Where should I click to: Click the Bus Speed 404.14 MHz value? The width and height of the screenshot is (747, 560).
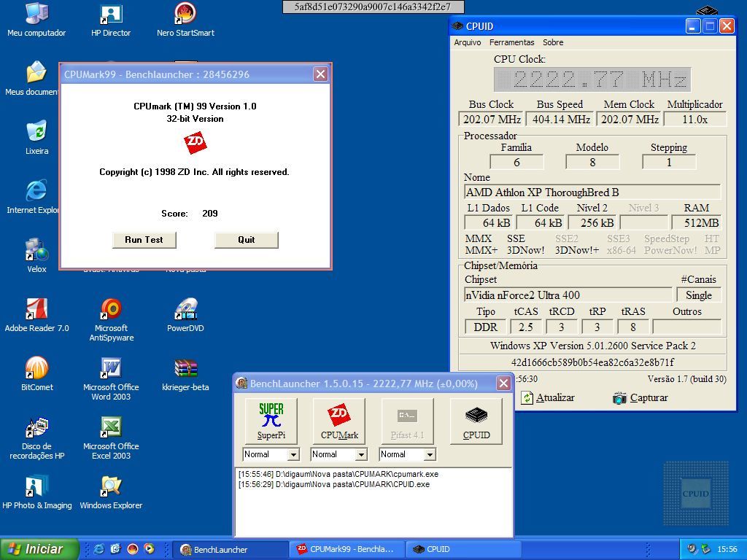coord(561,120)
